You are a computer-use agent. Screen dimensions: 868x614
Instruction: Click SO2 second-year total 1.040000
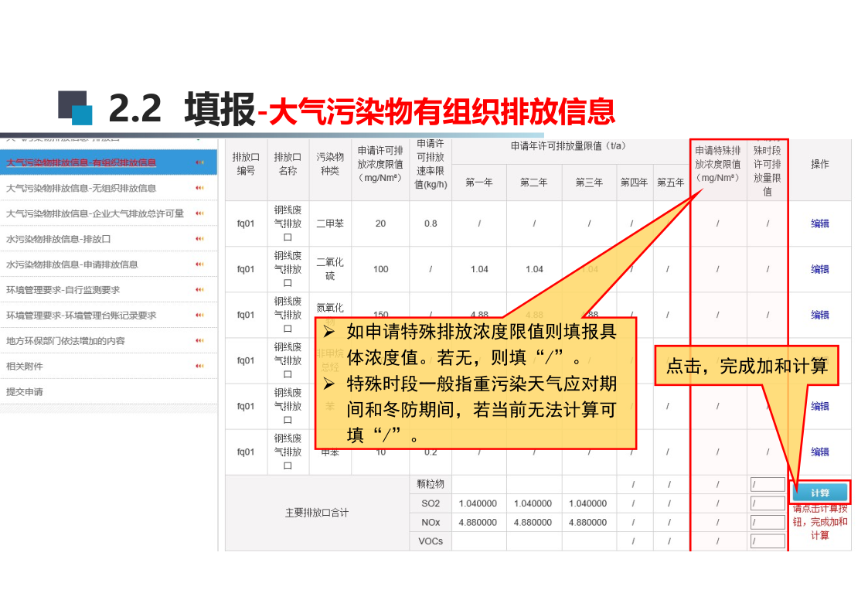pyautogui.click(x=533, y=504)
